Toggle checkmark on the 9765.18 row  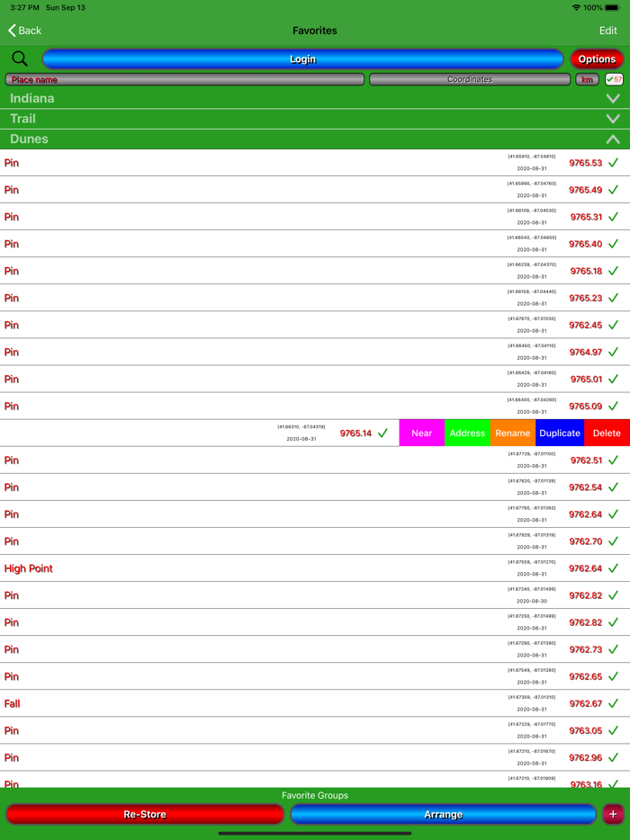[614, 271]
